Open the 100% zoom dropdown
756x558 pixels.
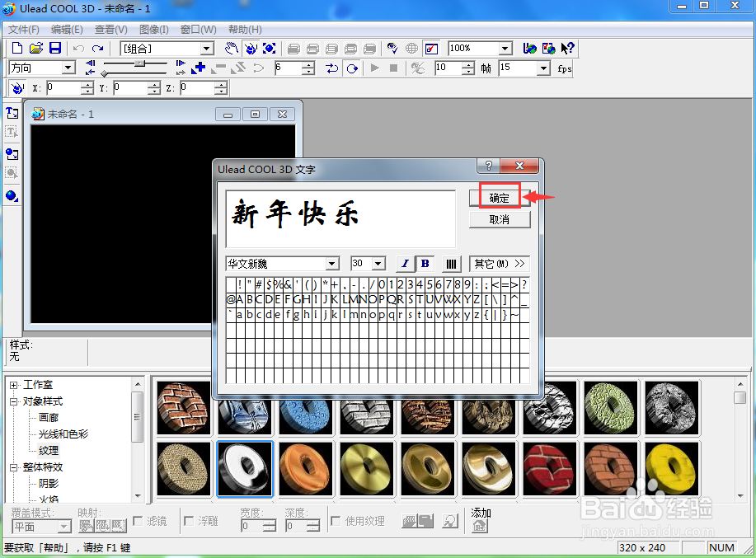(x=505, y=48)
